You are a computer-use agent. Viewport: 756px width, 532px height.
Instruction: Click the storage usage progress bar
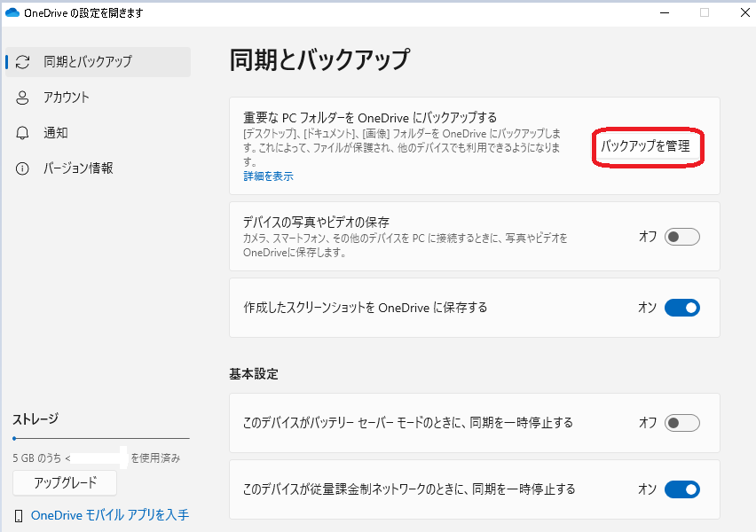pyautogui.click(x=101, y=439)
